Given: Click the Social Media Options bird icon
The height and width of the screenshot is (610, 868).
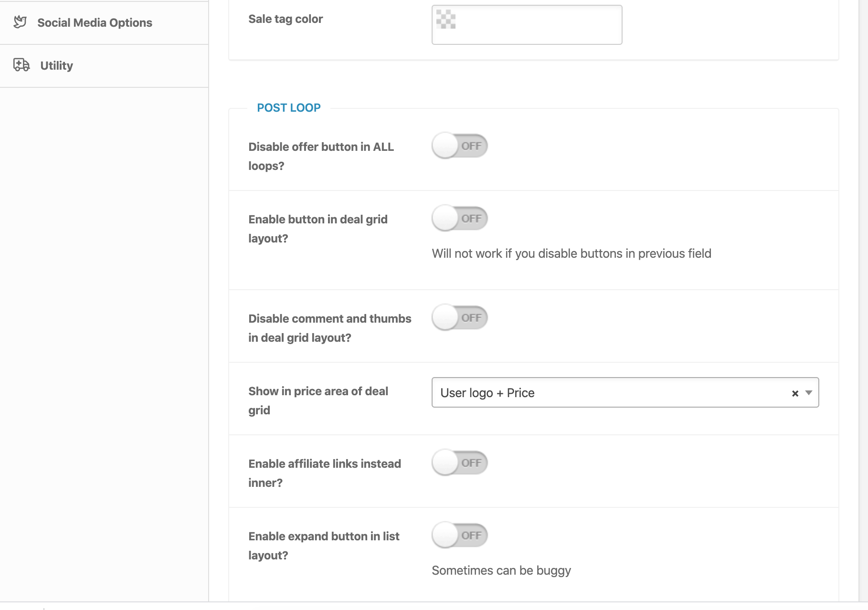Looking at the screenshot, I should click(x=20, y=22).
